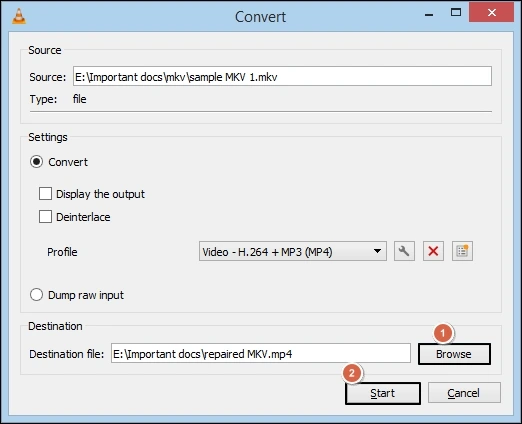Cancel the Convert dialog
The width and height of the screenshot is (522, 424).
(464, 393)
